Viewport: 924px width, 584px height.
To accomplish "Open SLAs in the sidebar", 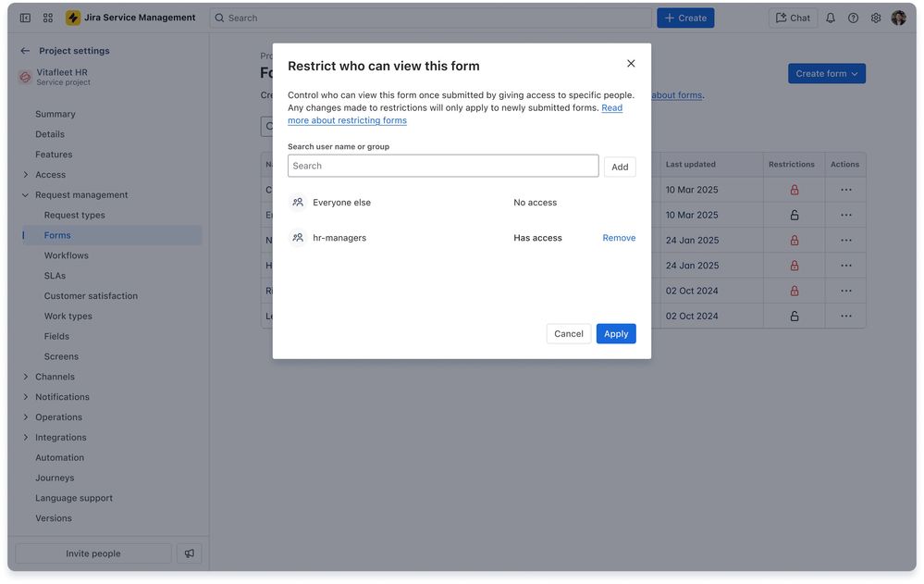I will coord(55,276).
